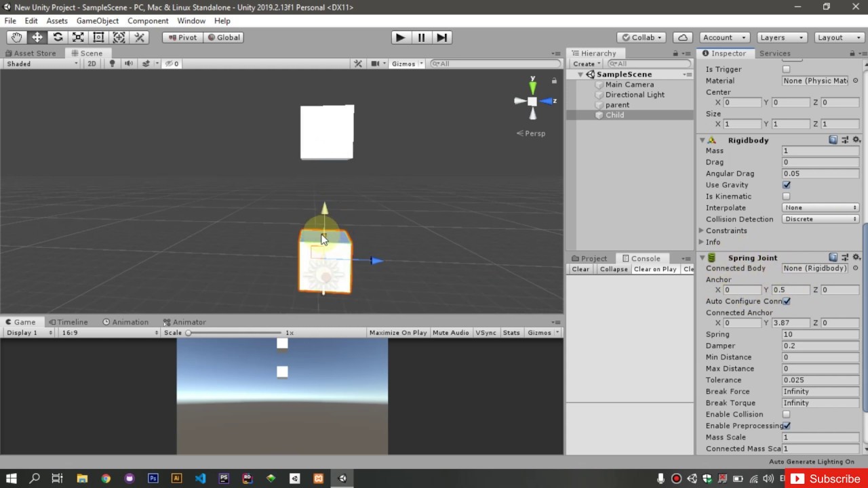Open the Shaded draw mode dropdown
Screen dimensions: 868x488
(x=42, y=64)
